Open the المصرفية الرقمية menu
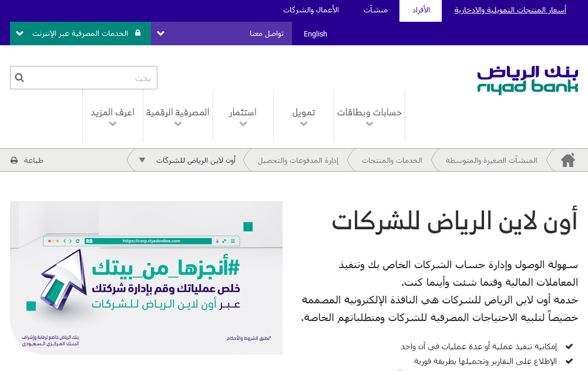The width and height of the screenshot is (588, 371). coord(178,112)
